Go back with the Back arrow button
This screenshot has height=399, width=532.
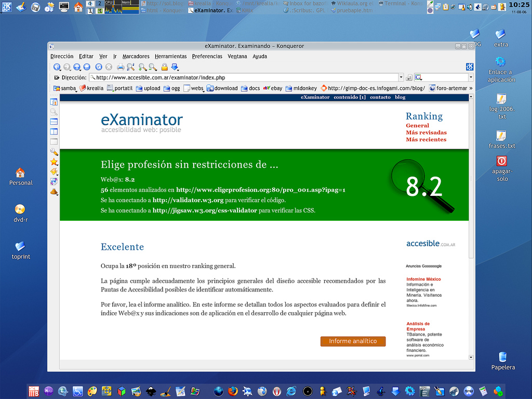pyautogui.click(x=57, y=67)
